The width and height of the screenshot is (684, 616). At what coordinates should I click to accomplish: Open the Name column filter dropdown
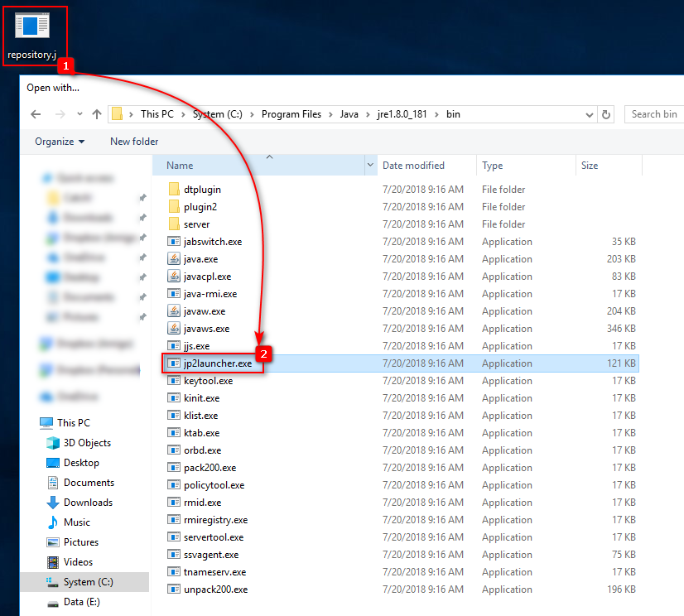coord(369,166)
